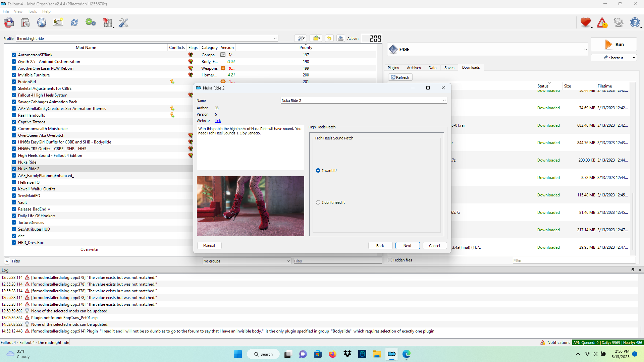
Task: Click the Manual install button
Action: 209,246
